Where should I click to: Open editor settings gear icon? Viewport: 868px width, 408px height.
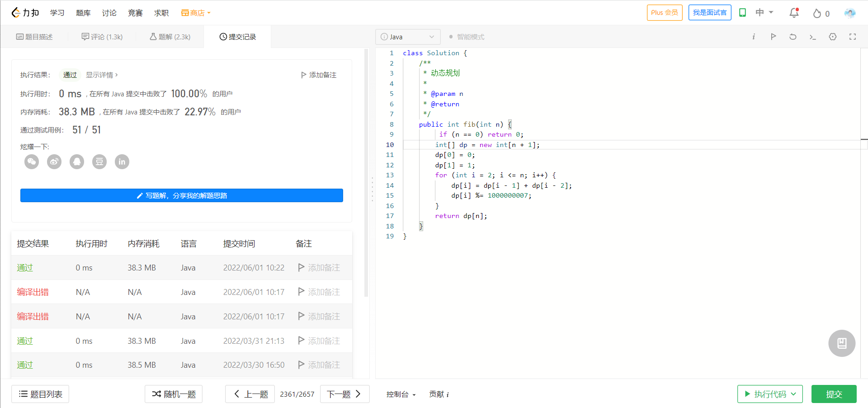pyautogui.click(x=833, y=37)
